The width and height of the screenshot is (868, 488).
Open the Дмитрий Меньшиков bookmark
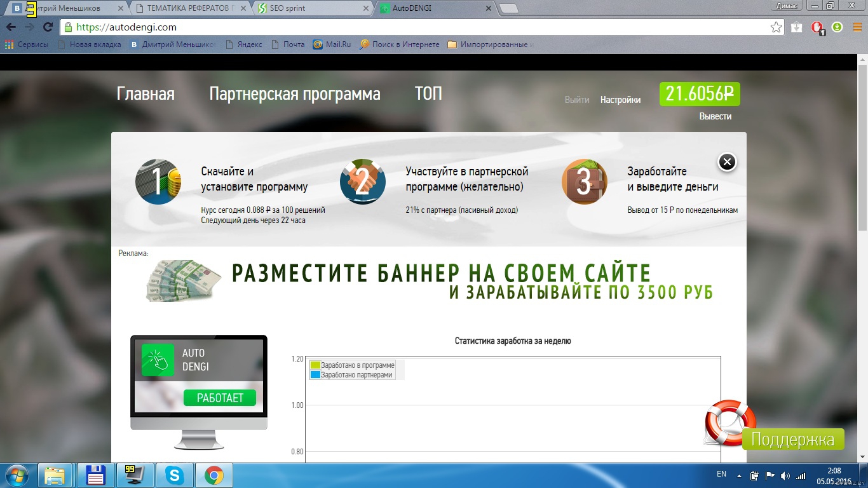coord(173,44)
